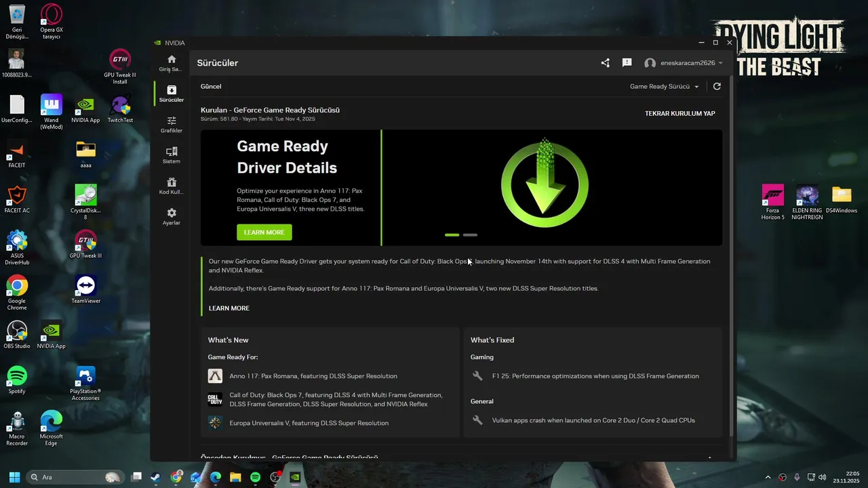The width and height of the screenshot is (868, 488).
Task: Open ELDEN RING NIGHTREIGN desktop shortcut
Action: pos(807,202)
